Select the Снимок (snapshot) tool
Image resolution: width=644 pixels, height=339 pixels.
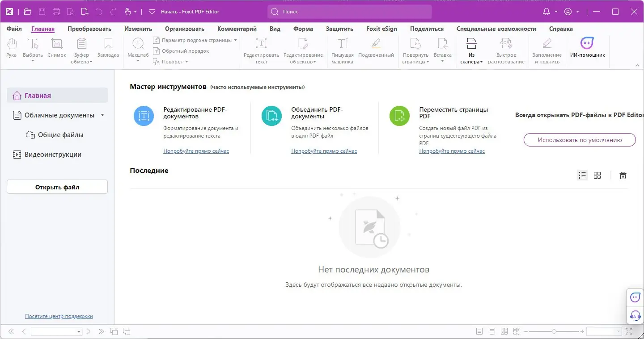point(57,49)
